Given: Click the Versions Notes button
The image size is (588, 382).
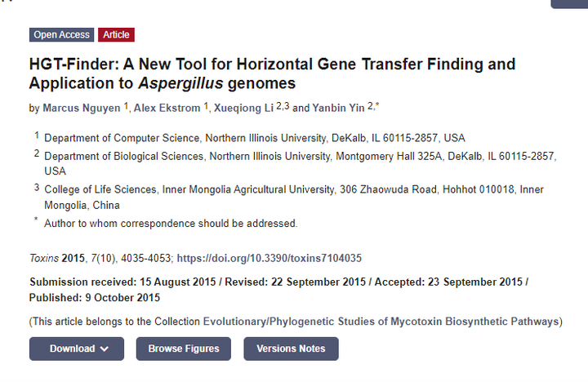Looking at the screenshot, I should click(x=291, y=349).
